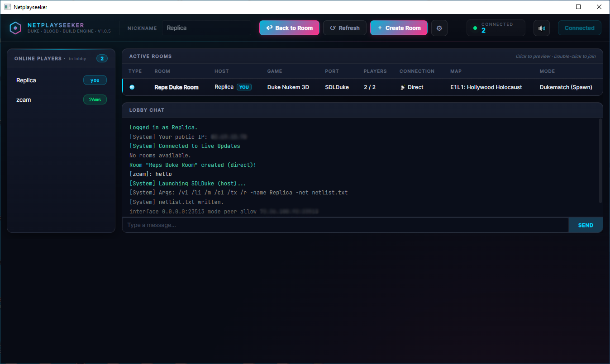Viewport: 610px width, 364px height.
Task: Click the Netplayseeker window title bar icon
Action: tap(7, 7)
